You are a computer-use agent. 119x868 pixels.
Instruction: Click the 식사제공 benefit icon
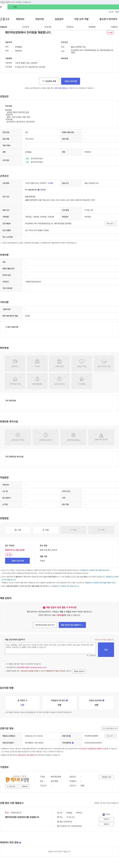pyautogui.click(x=82, y=381)
